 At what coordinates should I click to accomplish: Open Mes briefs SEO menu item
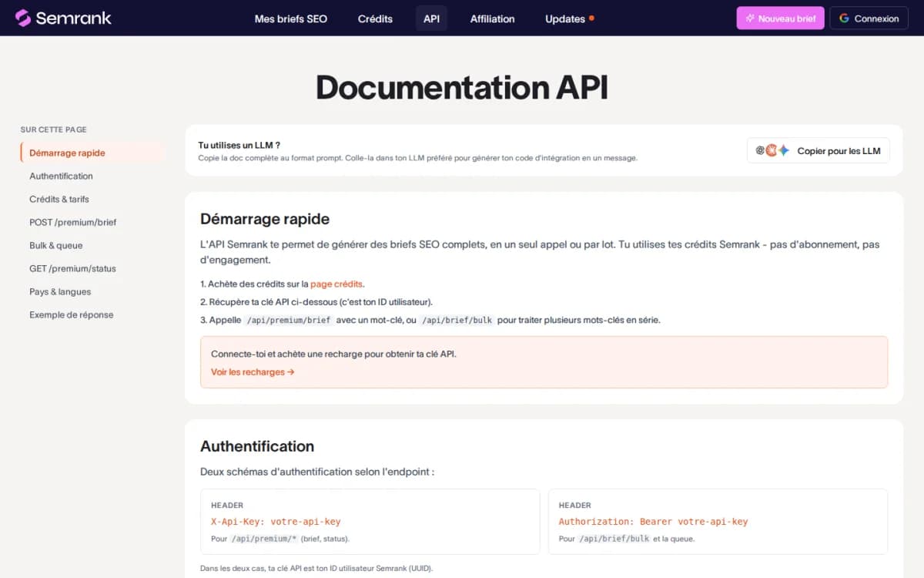click(291, 18)
